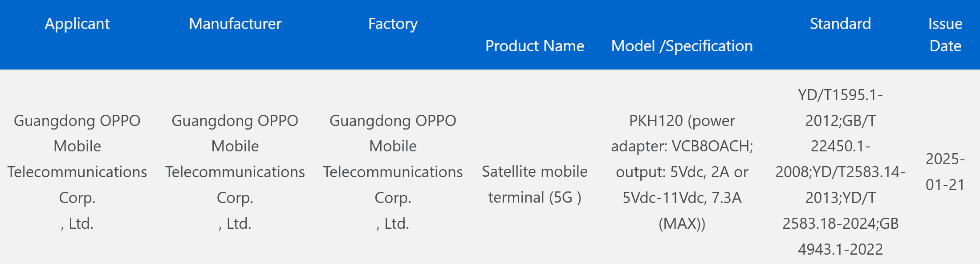This screenshot has width=980, height=264.
Task: Select the Product Name column header
Action: [534, 46]
